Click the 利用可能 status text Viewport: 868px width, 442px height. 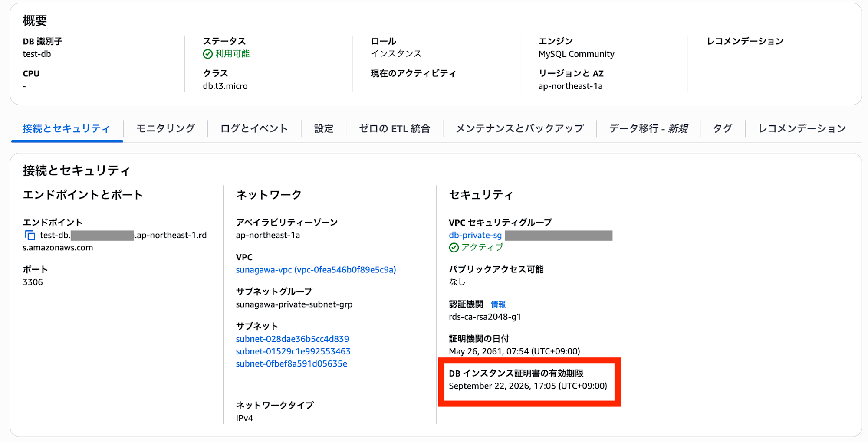tap(233, 54)
